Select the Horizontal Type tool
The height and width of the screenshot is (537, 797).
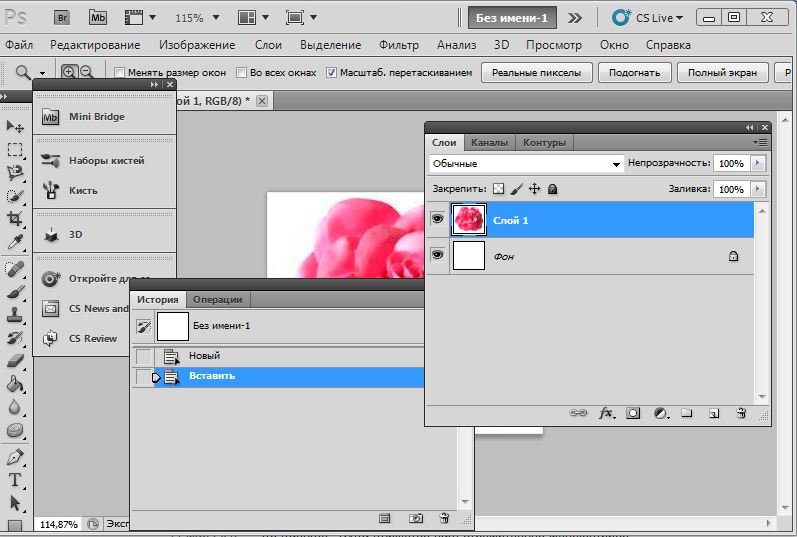(15, 479)
